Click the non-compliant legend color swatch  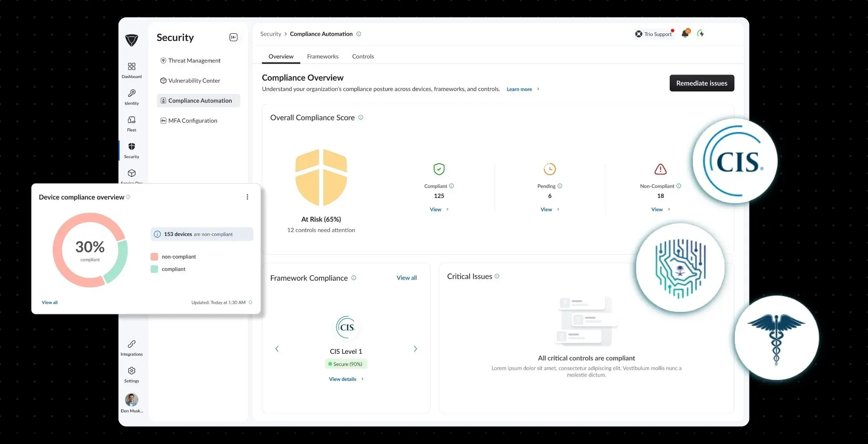[154, 257]
